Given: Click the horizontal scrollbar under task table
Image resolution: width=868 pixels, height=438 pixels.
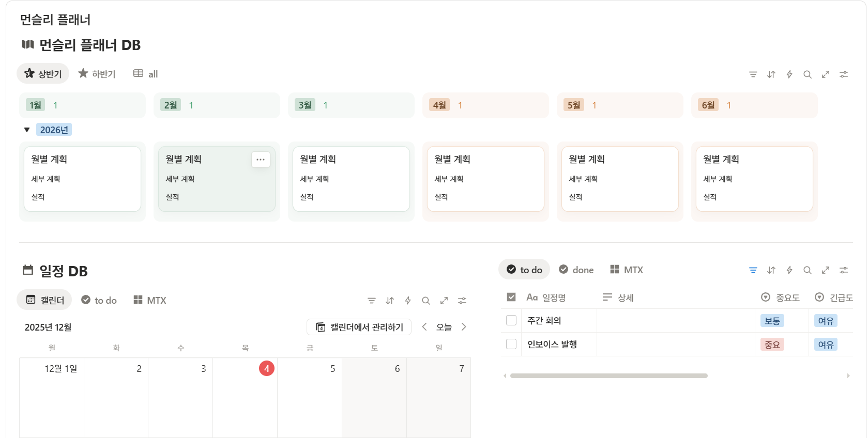Looking at the screenshot, I should (x=608, y=376).
